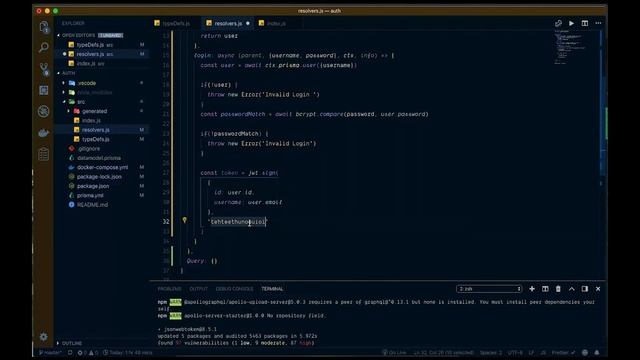640x360 pixels.
Task: Create a new terminal with plus icon
Action: [x=532, y=289]
